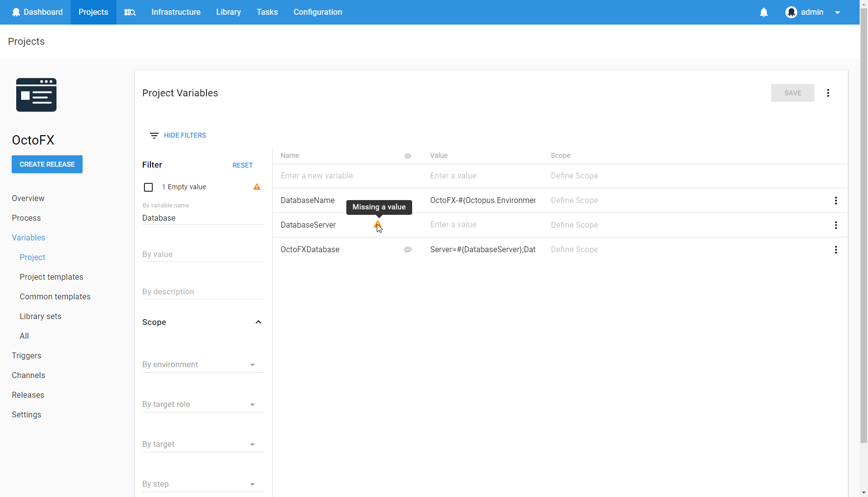Go to the Infrastructure tab

(x=176, y=12)
